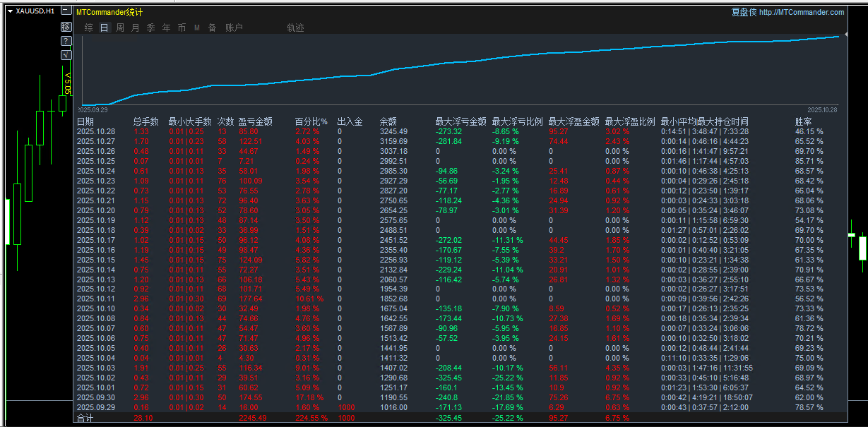Switch to the 年 yearly tab

[166, 28]
